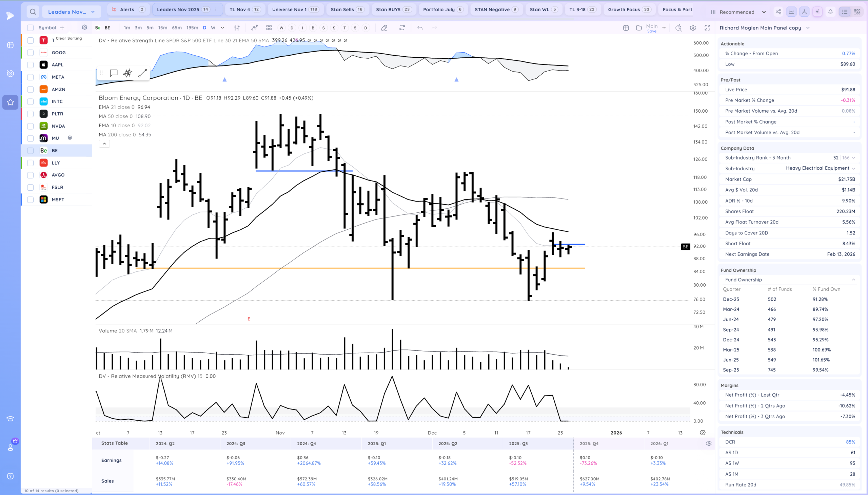This screenshot has width=868, height=495.
Task: Click the indicators line-chart icon in toolbar
Action: [254, 28]
